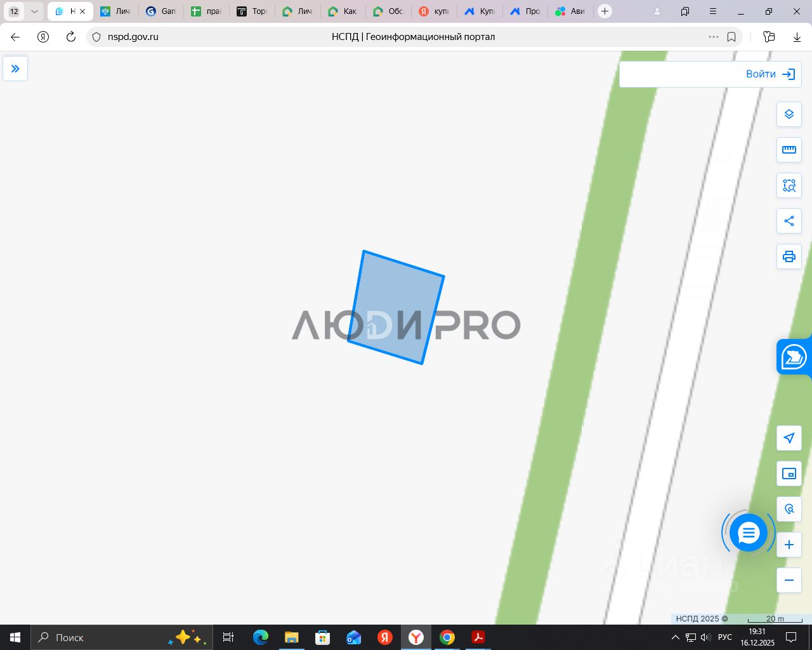Open Yandex home via Я button
Screen dimensions: 812x650
click(43, 37)
